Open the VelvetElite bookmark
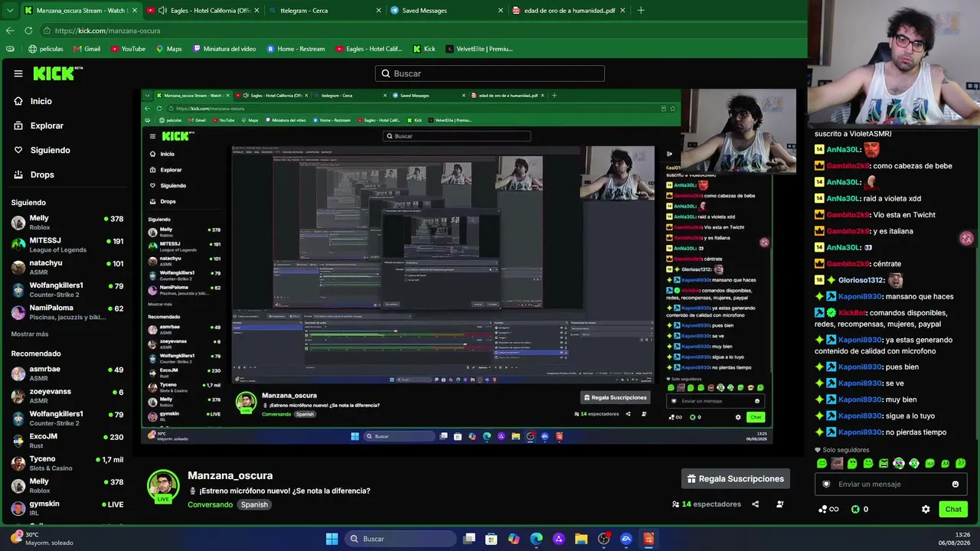 pos(479,49)
